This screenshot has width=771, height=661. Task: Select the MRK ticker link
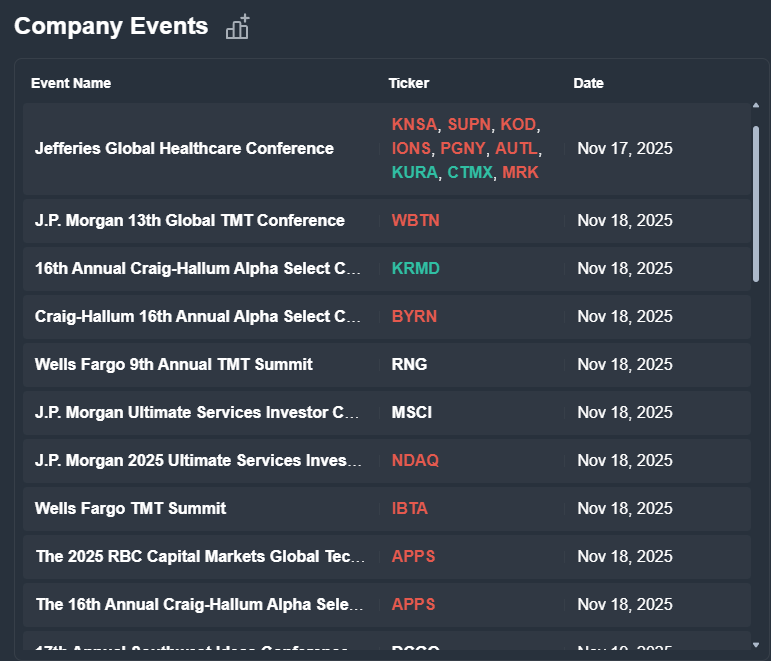point(520,172)
